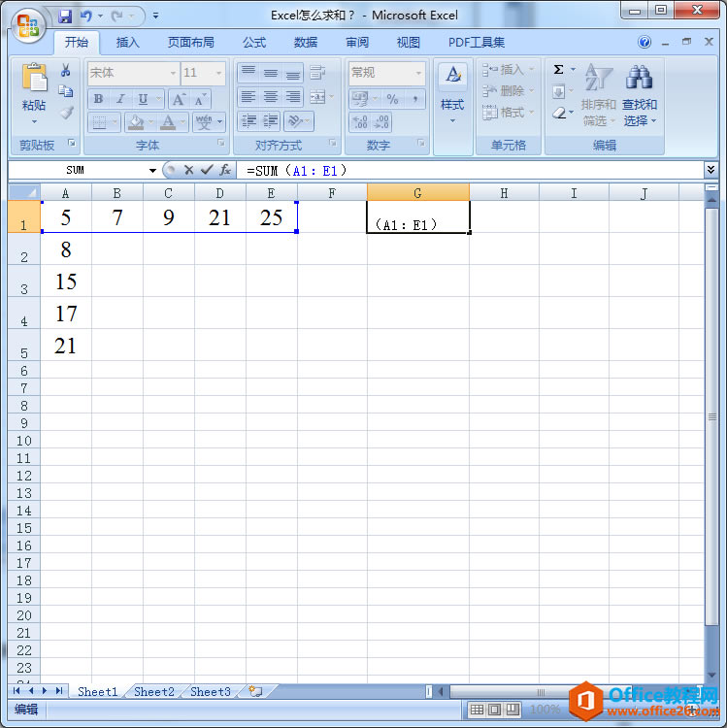
Task: Apply font color
Action: click(168, 122)
